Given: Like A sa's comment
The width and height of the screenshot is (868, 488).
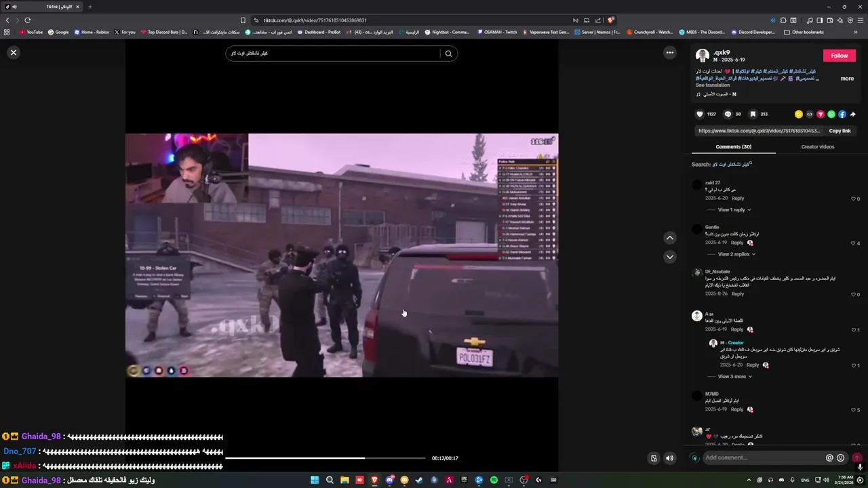Looking at the screenshot, I should click(854, 330).
